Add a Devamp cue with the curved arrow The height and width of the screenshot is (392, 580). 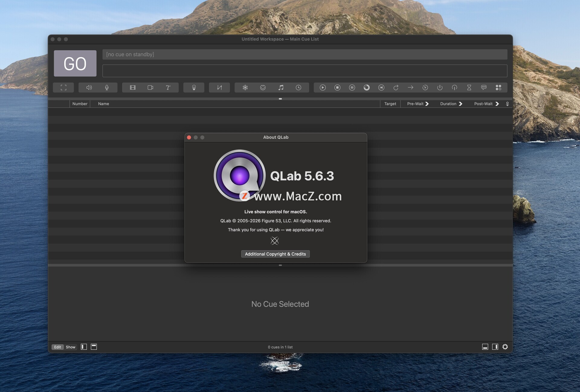point(396,88)
